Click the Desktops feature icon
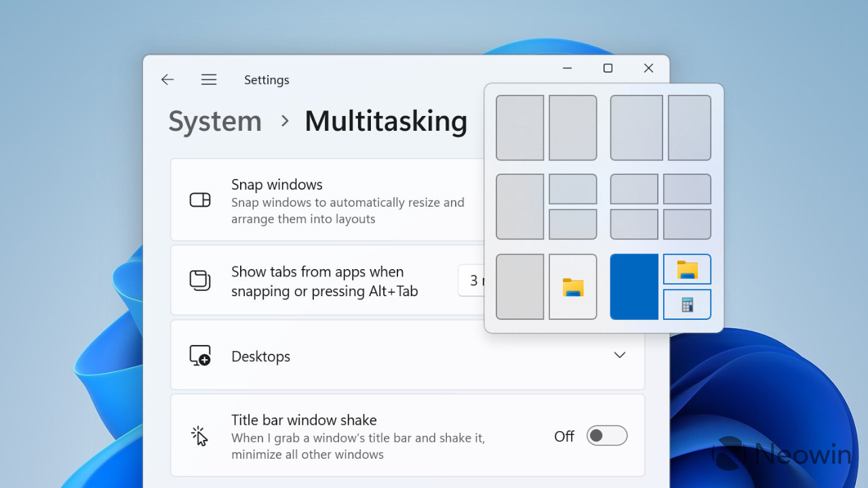Image resolution: width=868 pixels, height=488 pixels. (x=200, y=355)
